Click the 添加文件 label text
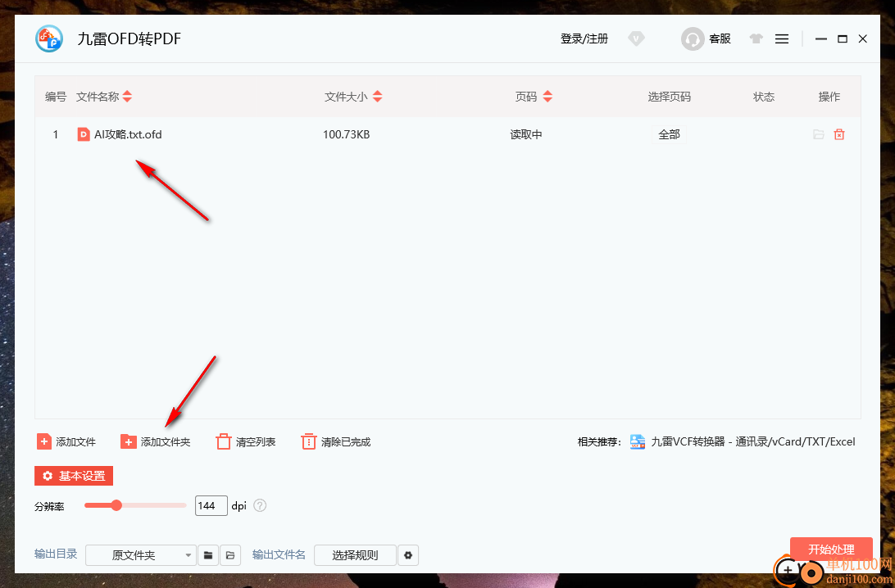Viewport: 895px width, 588px height. coord(76,442)
